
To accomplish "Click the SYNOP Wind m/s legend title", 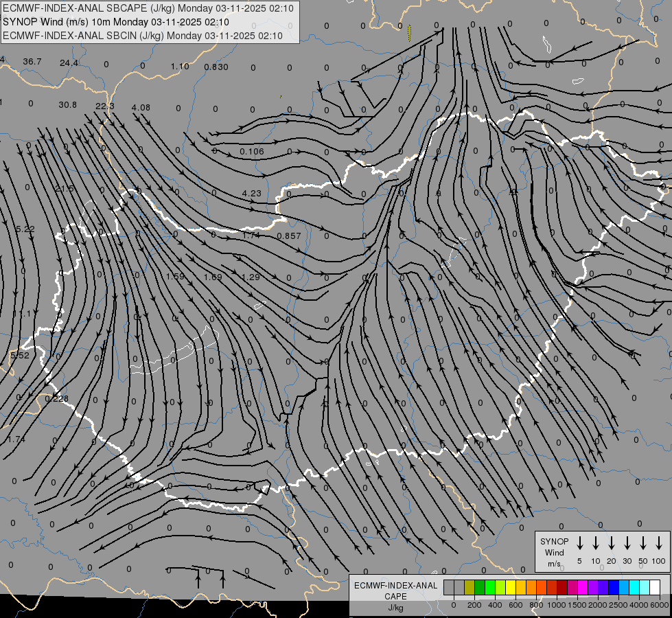I will click(554, 552).
